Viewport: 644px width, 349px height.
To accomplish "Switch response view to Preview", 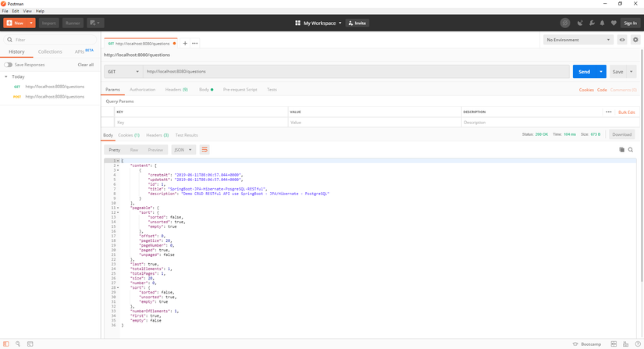I will (155, 150).
